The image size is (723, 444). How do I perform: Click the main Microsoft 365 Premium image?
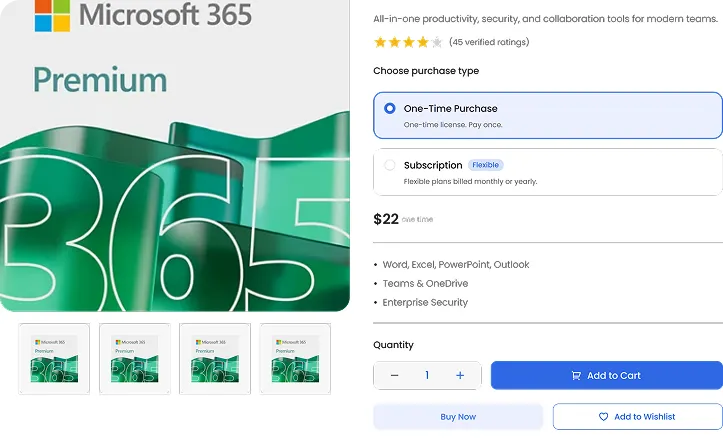[x=175, y=160]
